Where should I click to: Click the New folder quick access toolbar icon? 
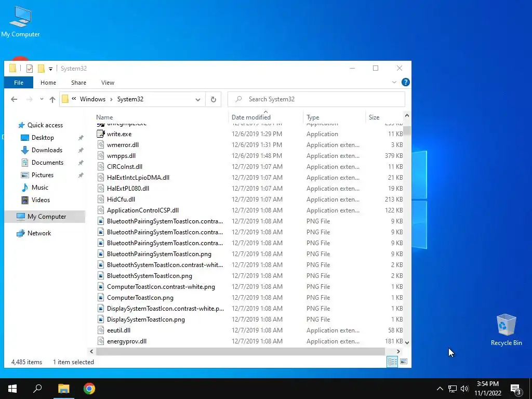coord(41,69)
